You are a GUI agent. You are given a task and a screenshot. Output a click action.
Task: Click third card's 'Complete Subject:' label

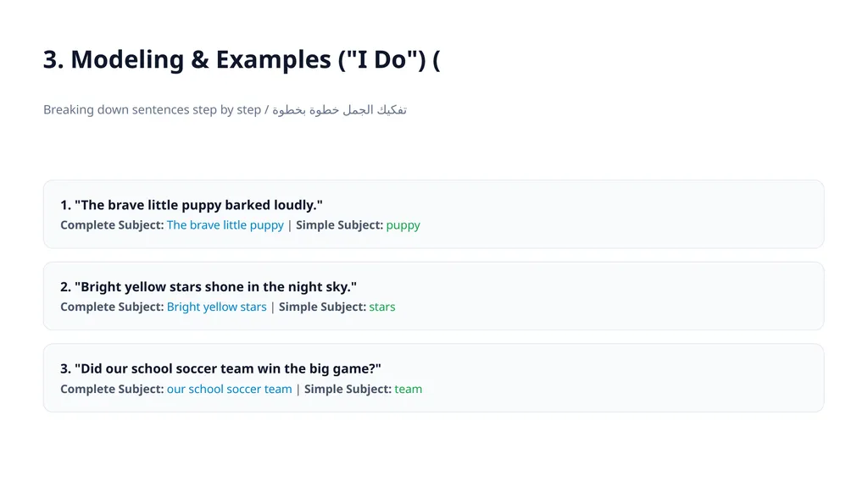pos(113,389)
